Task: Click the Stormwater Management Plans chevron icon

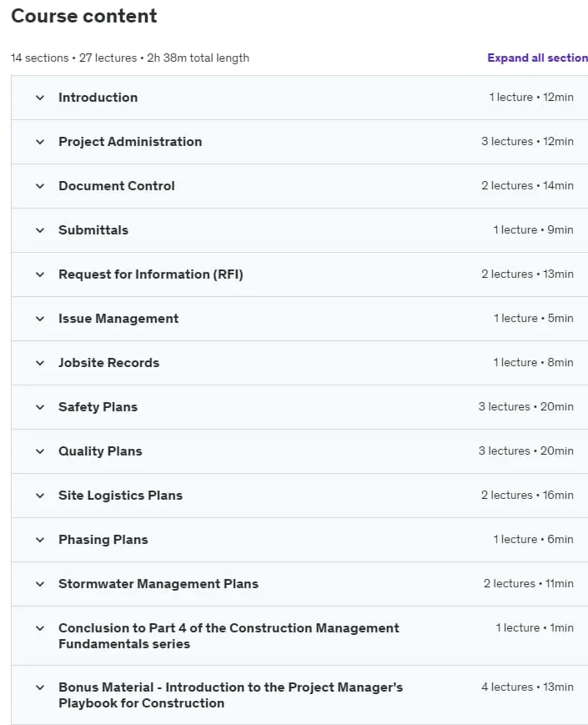Action: coord(40,585)
